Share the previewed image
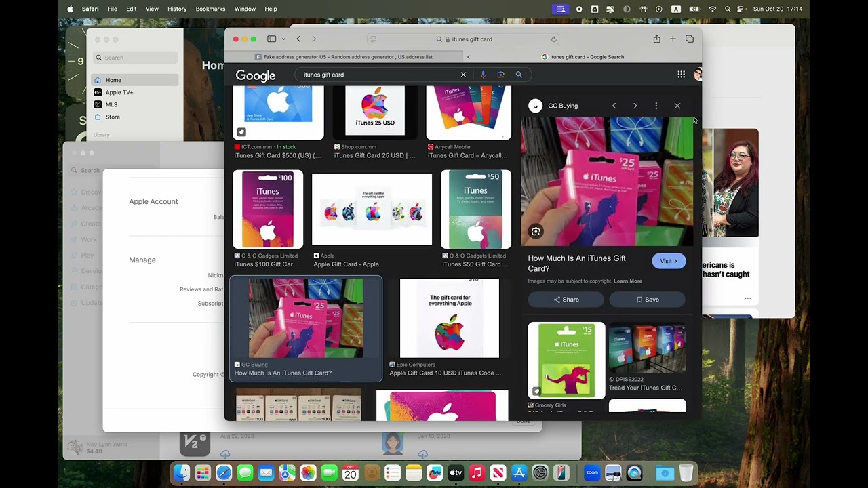The width and height of the screenshot is (868, 488). coord(566,300)
